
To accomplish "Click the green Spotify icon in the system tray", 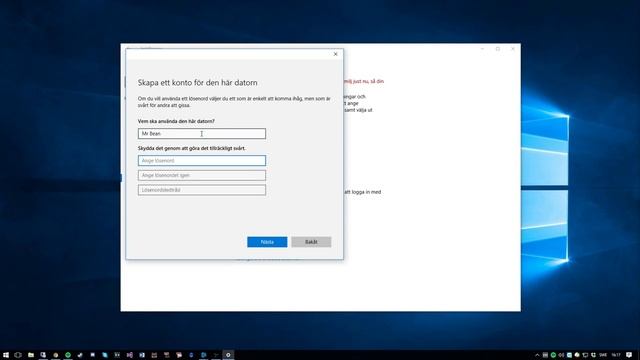I will (x=553, y=355).
